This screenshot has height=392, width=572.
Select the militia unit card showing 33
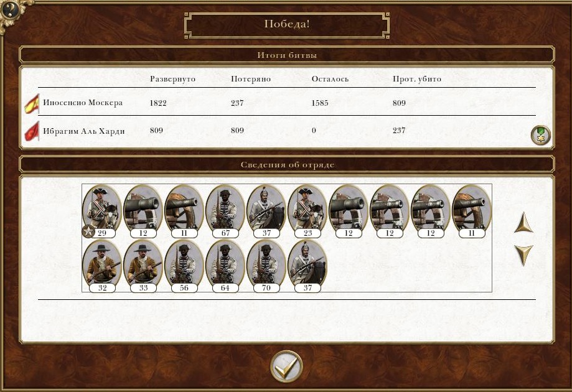coord(143,266)
